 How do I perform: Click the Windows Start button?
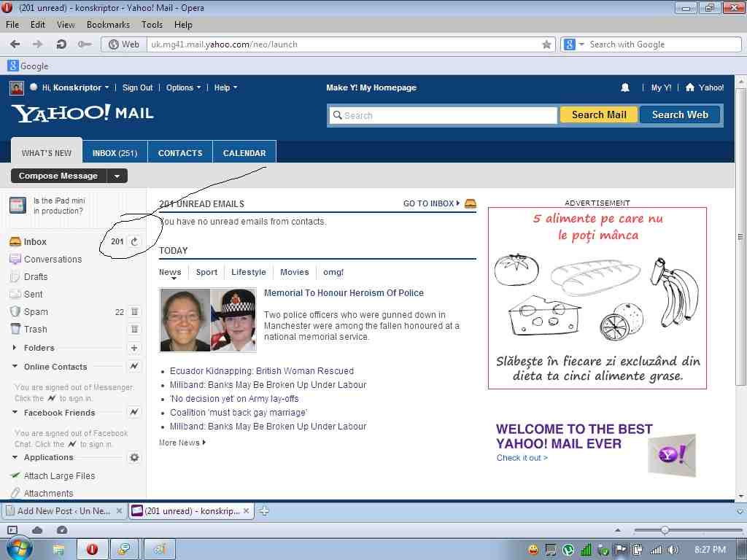click(18, 549)
